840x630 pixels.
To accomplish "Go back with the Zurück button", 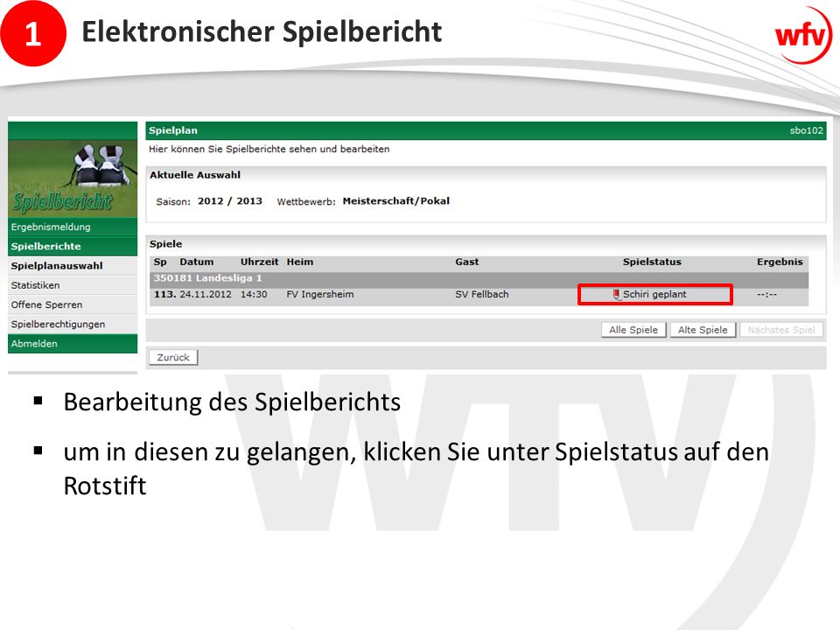I will 173,357.
